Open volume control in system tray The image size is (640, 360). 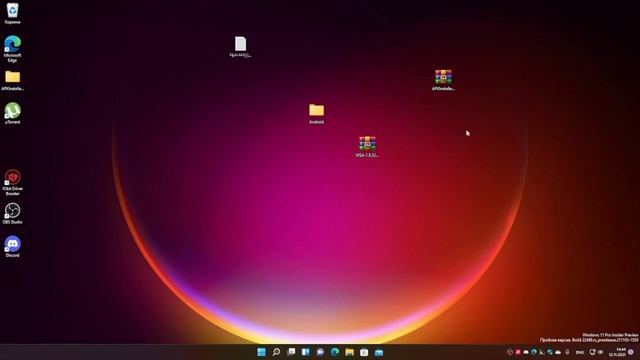point(600,352)
